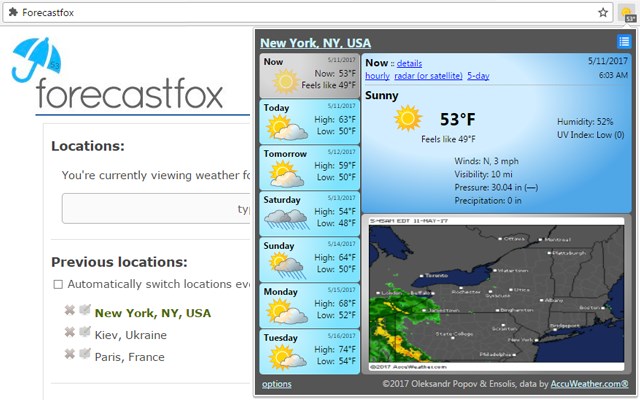This screenshot has width=640, height=400.
Task: Remove Kiev, Ukraine with its X icon
Action: tap(69, 332)
